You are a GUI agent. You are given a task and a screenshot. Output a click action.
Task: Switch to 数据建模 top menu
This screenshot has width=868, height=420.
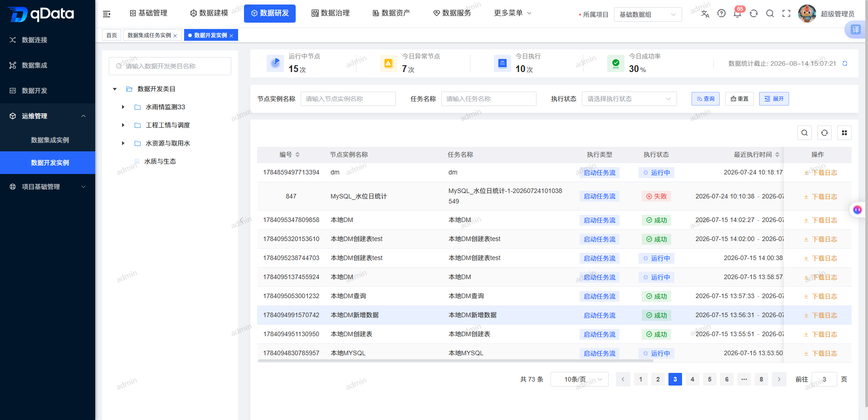point(209,13)
